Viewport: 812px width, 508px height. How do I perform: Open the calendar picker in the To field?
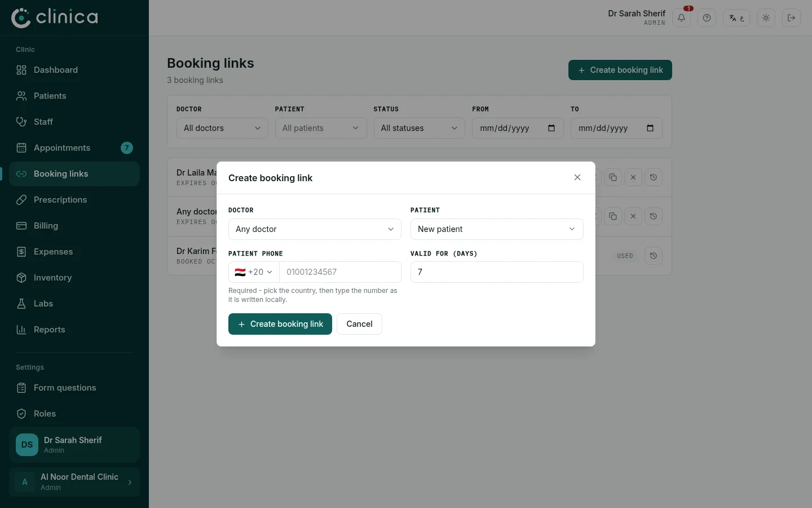point(650,128)
